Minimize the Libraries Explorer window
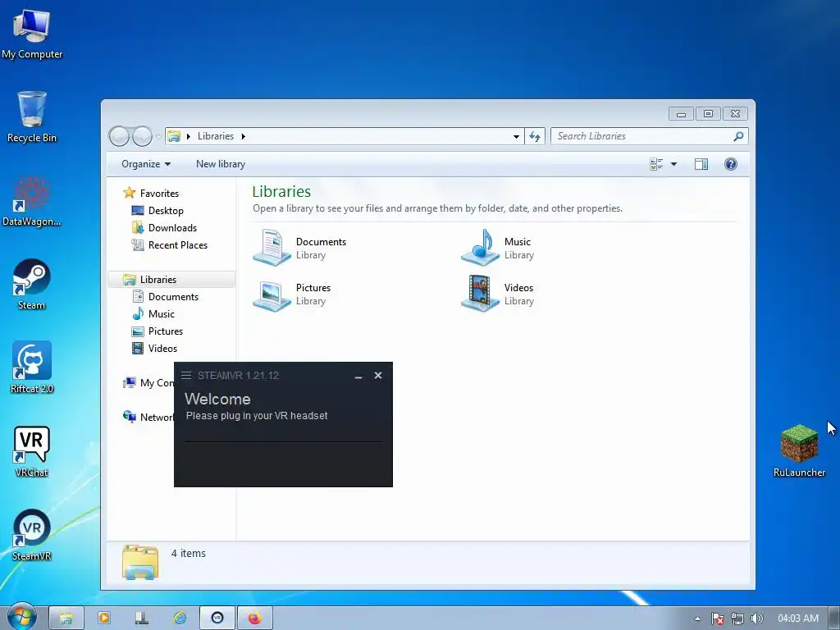This screenshot has width=840, height=630. pyautogui.click(x=681, y=113)
